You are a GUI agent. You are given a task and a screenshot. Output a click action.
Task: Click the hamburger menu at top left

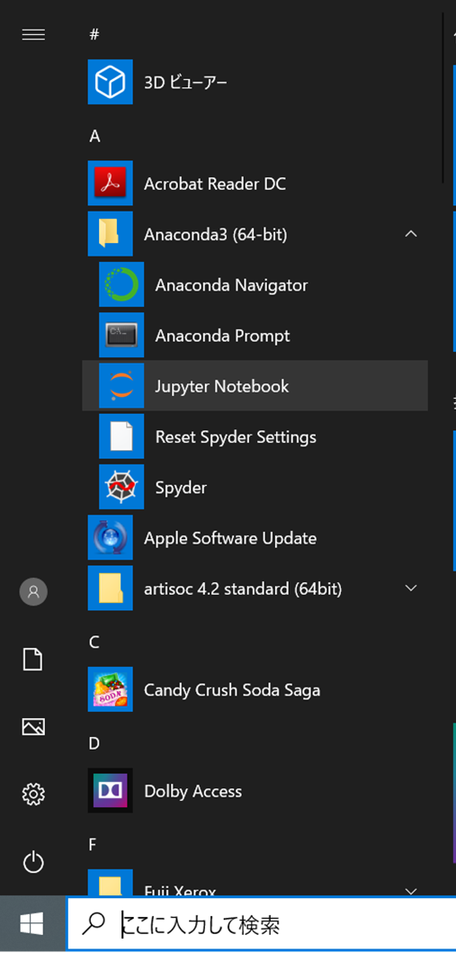pyautogui.click(x=33, y=34)
